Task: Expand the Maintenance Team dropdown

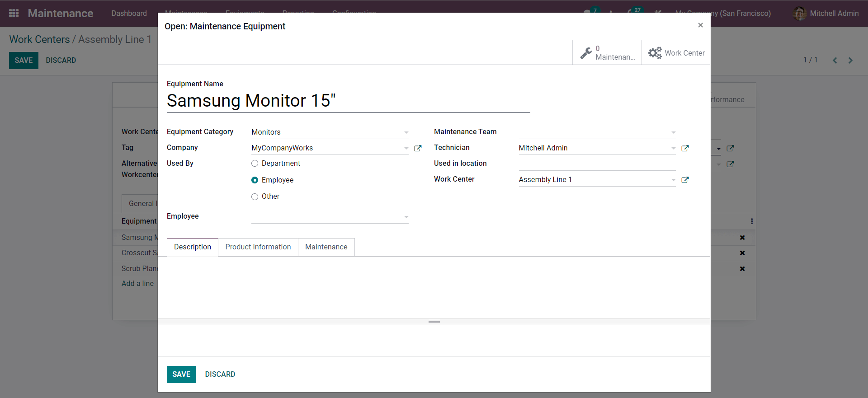Action: [x=673, y=132]
